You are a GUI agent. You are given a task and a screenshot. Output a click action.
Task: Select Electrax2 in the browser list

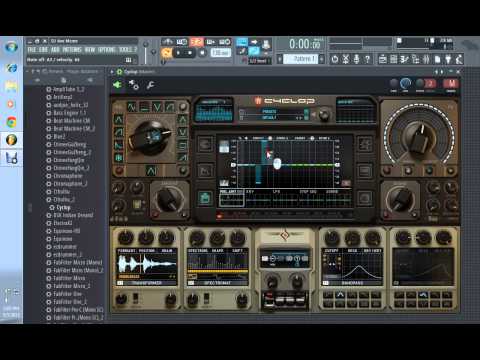pyautogui.click(x=63, y=223)
